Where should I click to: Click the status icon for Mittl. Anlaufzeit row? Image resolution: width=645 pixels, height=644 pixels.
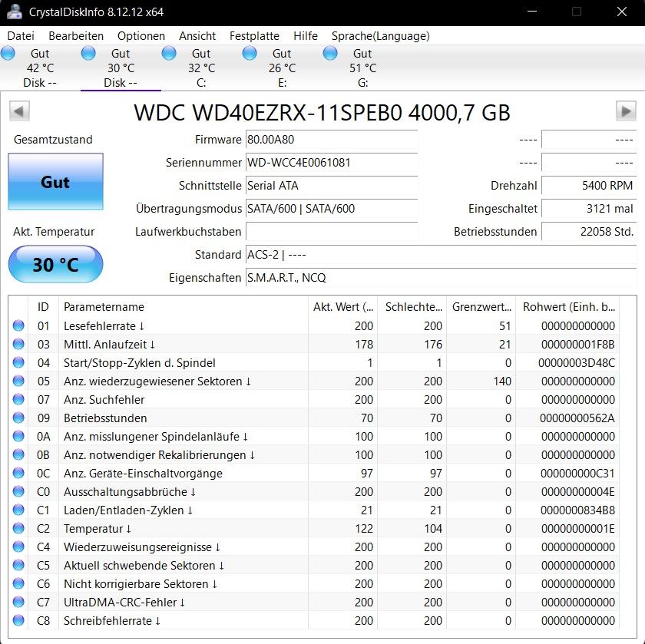coord(18,344)
